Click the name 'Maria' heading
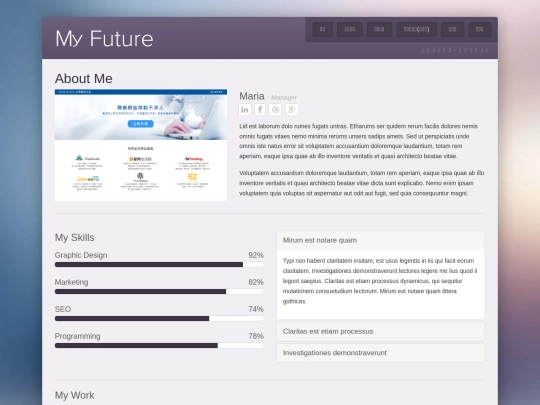Screen dimensions: 540x405 252,96
